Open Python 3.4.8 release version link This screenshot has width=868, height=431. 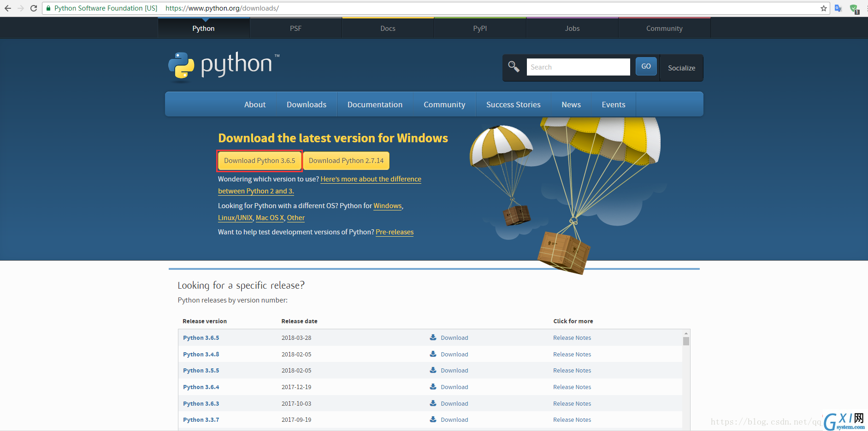click(201, 354)
